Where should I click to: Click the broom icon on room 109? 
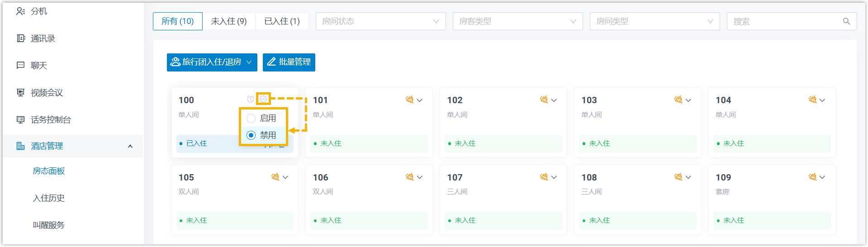(x=812, y=177)
